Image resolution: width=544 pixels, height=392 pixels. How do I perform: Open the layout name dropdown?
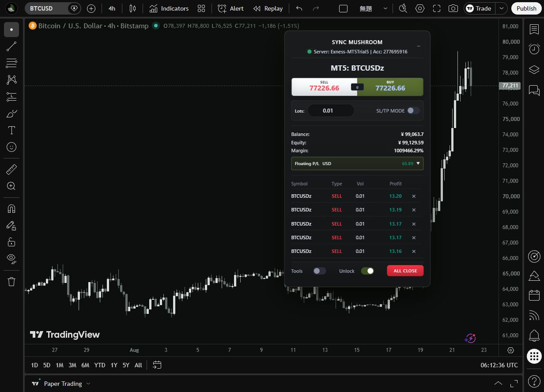point(385,8)
